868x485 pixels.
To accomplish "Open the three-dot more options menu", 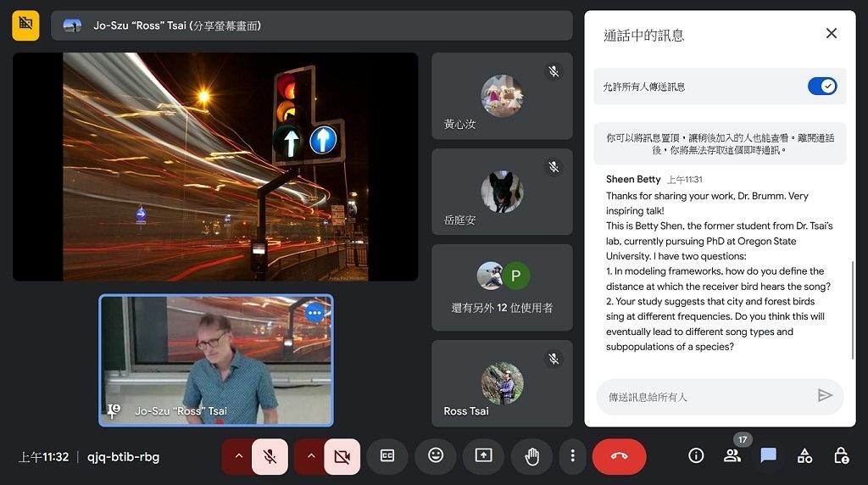I will pos(573,456).
